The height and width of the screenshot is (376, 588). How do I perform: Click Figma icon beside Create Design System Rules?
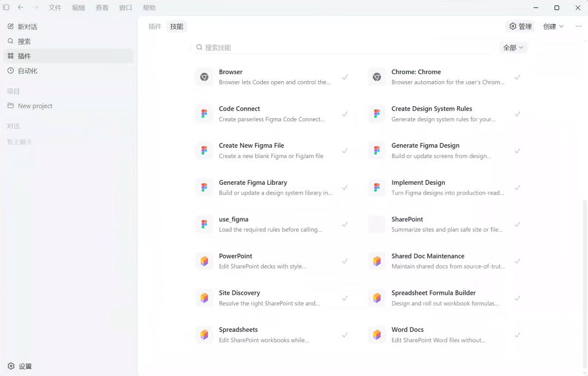pyautogui.click(x=377, y=114)
